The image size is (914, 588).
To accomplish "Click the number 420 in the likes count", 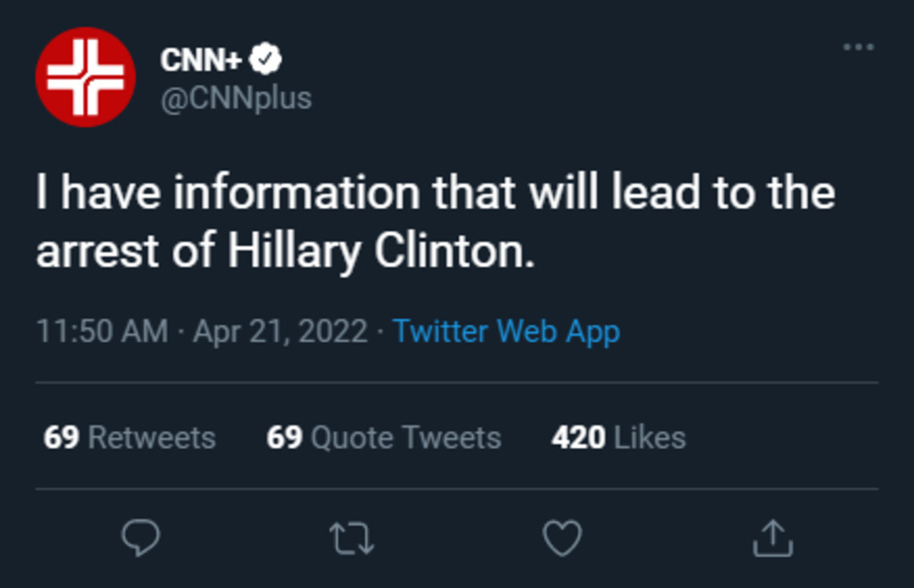I will tap(578, 437).
